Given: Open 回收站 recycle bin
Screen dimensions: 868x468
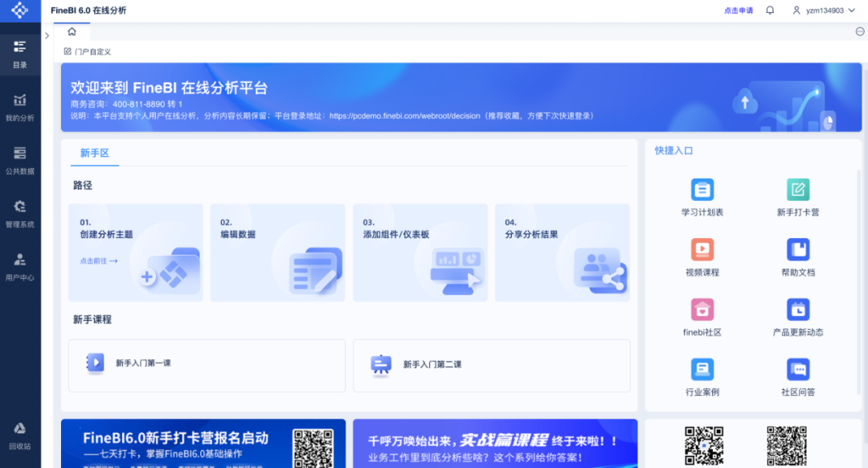Looking at the screenshot, I should pyautogui.click(x=20, y=436).
